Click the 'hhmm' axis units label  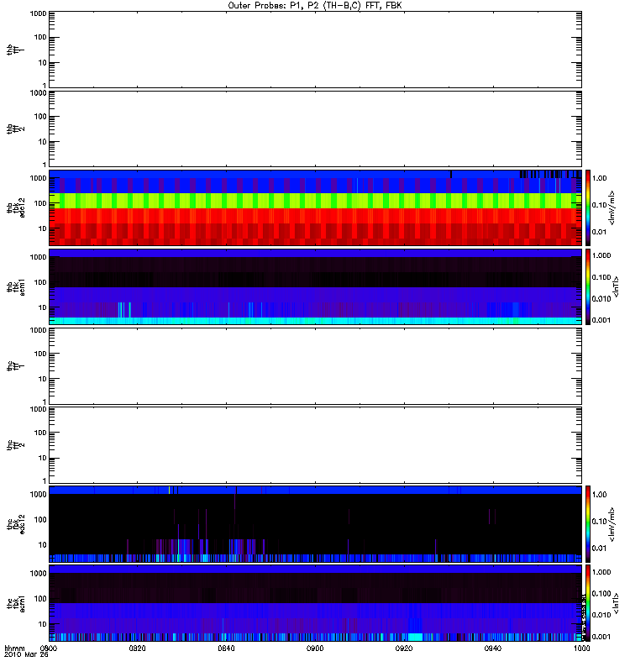point(14,648)
